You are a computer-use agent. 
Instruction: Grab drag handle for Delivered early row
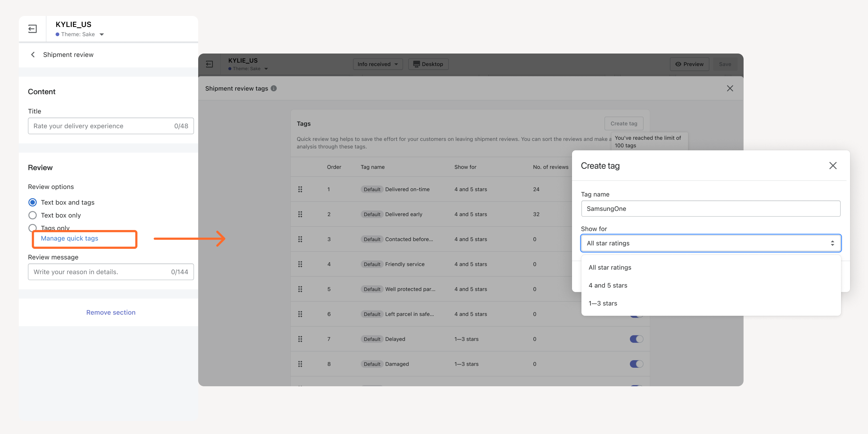[x=300, y=214]
